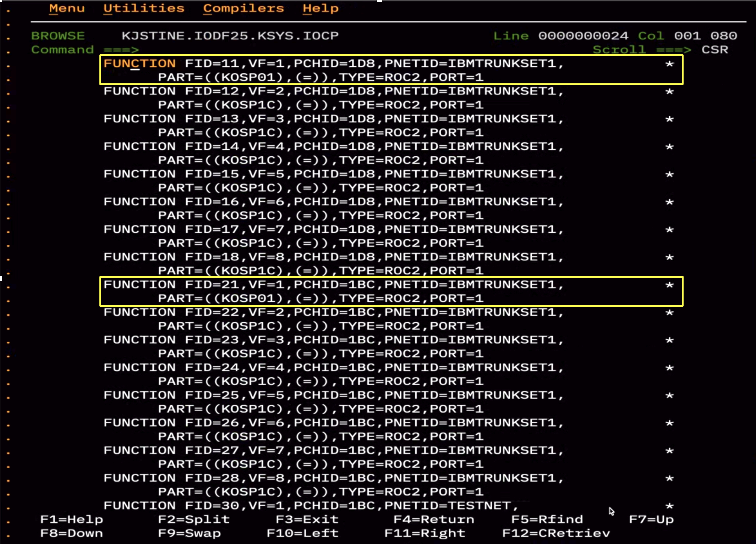
Task: Click F4=Return function key label
Action: click(434, 519)
